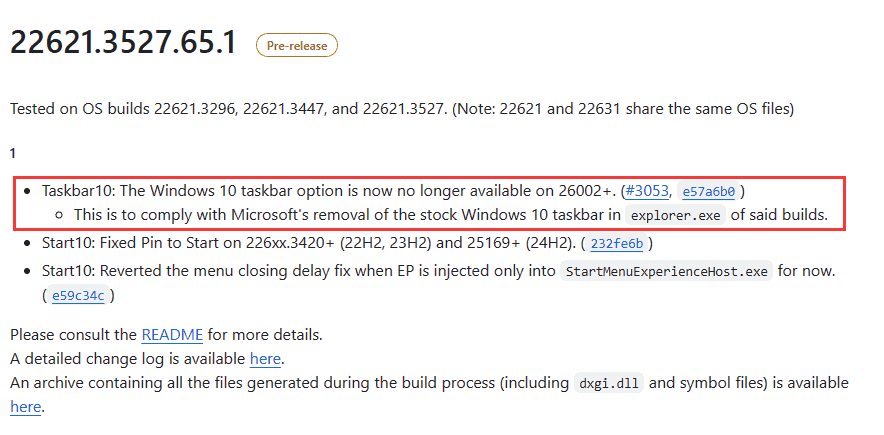This screenshot has height=435, width=884.
Task: Open the #3053 issue link
Action: point(646,191)
